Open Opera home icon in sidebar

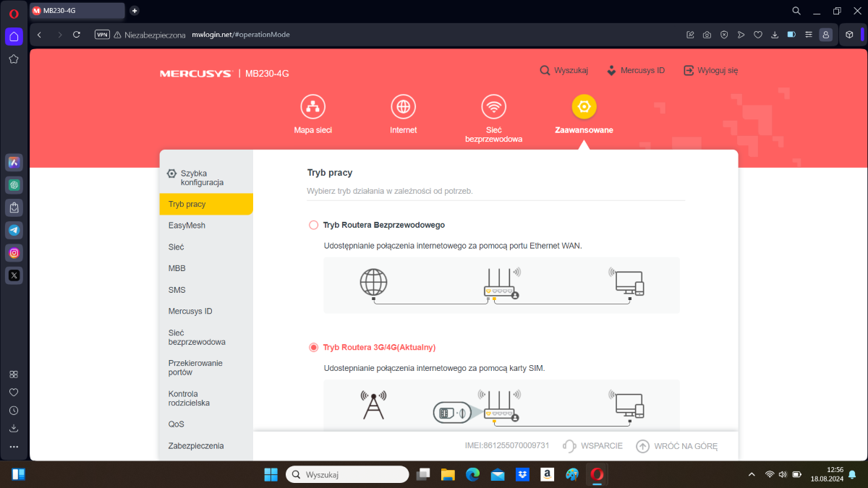14,36
